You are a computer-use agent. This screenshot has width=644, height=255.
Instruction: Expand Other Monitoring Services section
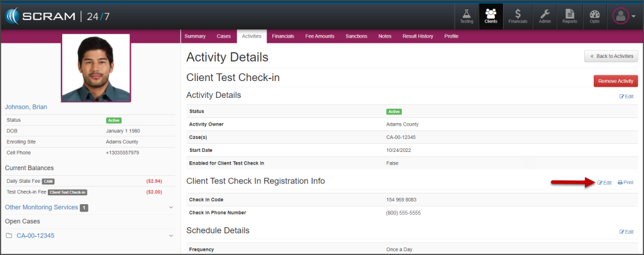pyautogui.click(x=170, y=207)
